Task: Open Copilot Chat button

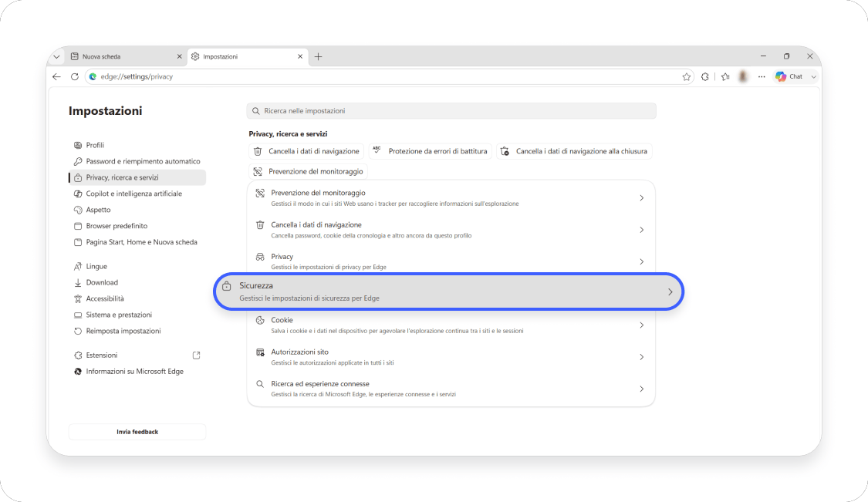Action: [x=789, y=76]
